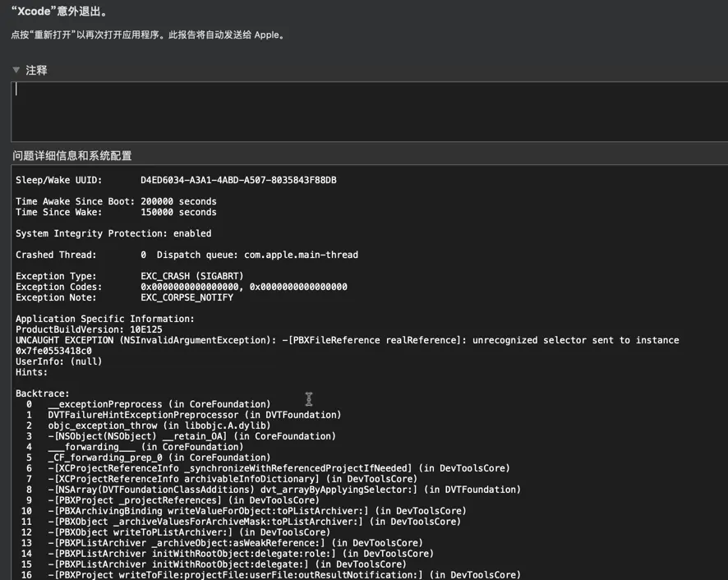Click backtrace frame 0 __exceptionPreprocess
This screenshot has height=580, width=728.
pos(148,404)
